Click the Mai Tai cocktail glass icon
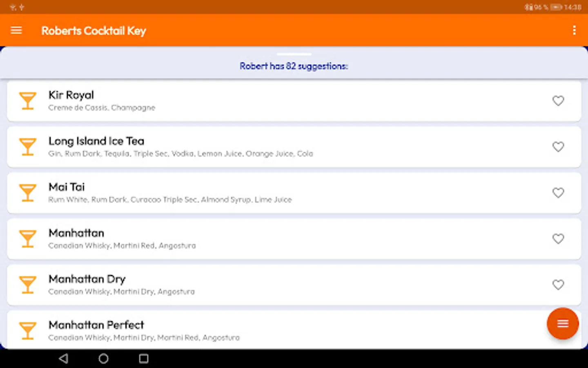Screen dimensions: 588x368 tap(28, 193)
